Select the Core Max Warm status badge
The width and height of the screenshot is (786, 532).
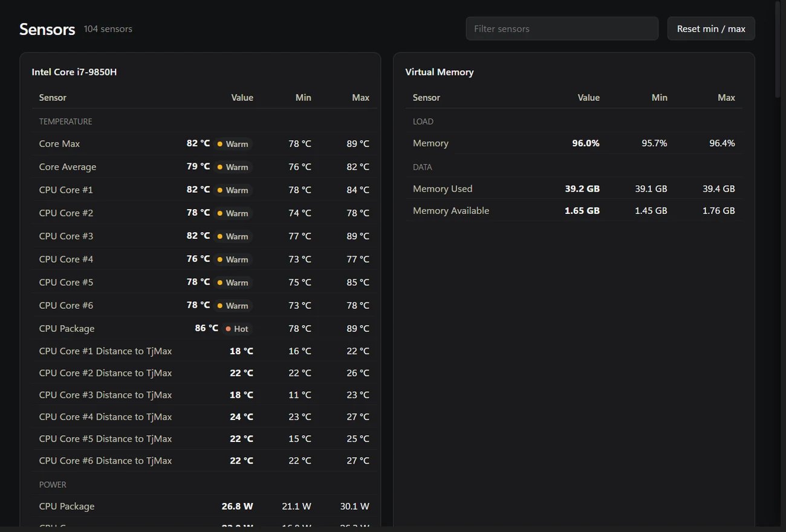(x=233, y=144)
